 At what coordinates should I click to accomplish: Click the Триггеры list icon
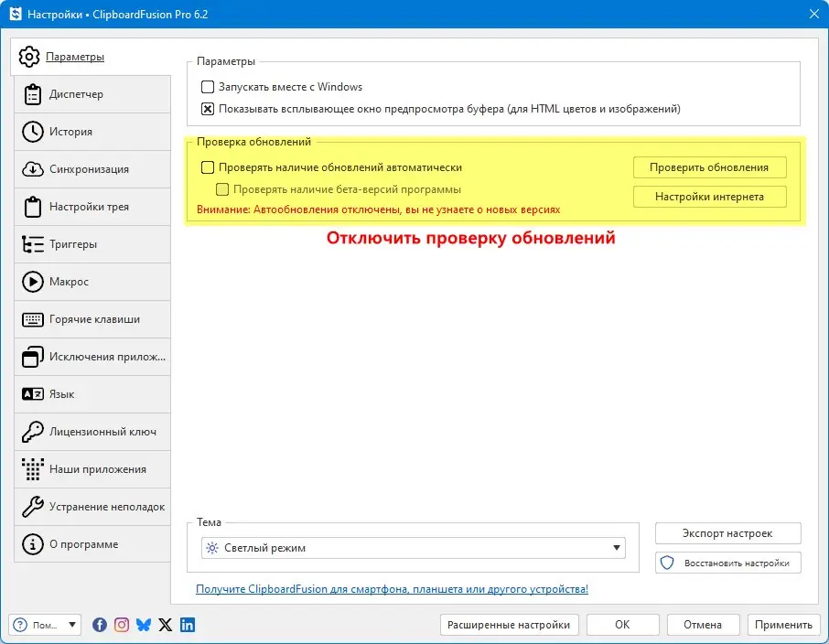(33, 244)
